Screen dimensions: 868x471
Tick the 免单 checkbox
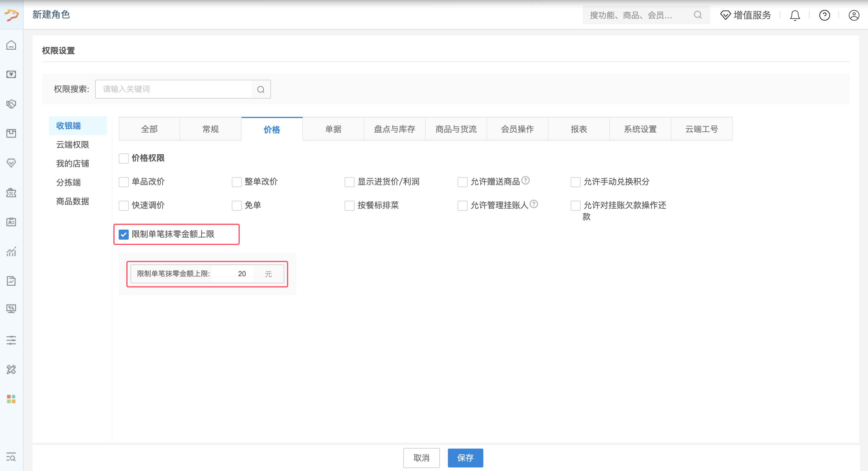pyautogui.click(x=236, y=205)
